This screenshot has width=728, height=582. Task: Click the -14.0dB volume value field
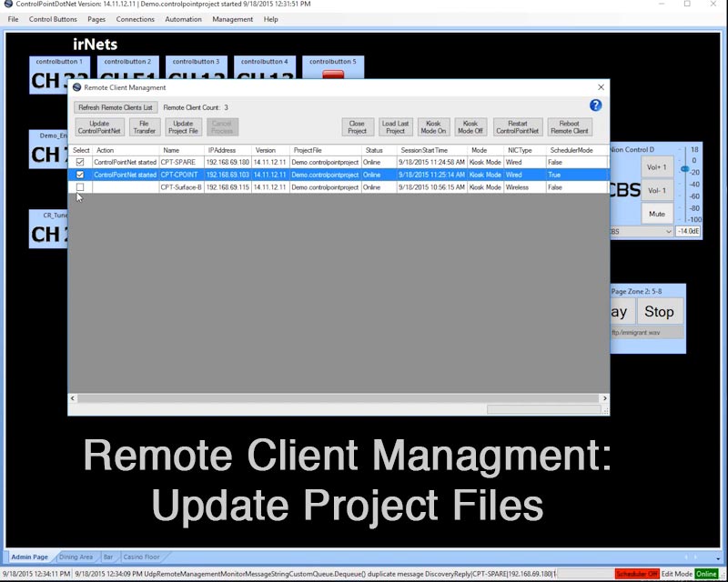pos(688,231)
